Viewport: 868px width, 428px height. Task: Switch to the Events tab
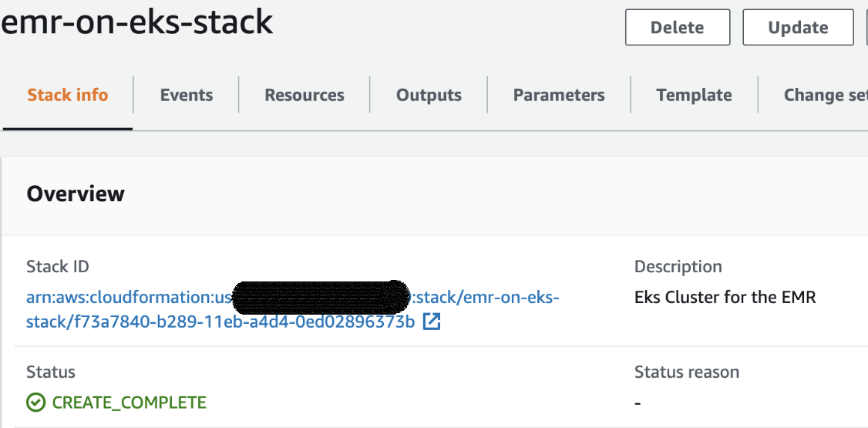[x=187, y=96]
